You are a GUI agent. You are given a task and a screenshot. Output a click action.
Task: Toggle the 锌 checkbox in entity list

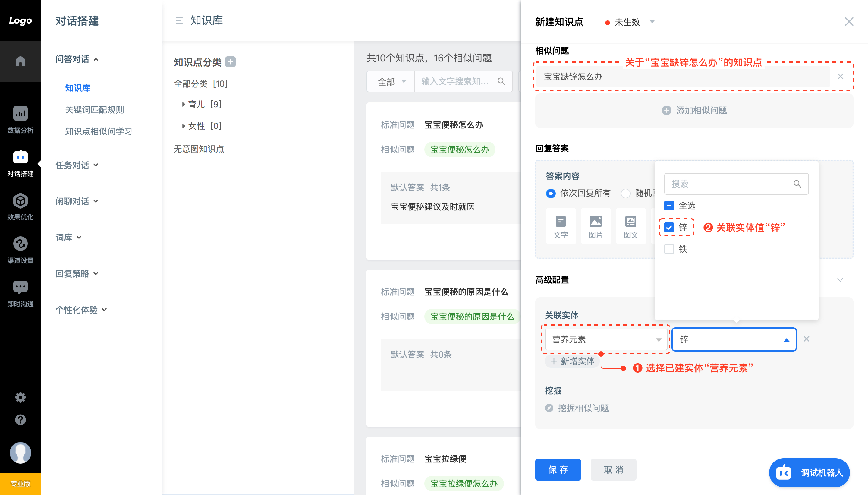(669, 228)
